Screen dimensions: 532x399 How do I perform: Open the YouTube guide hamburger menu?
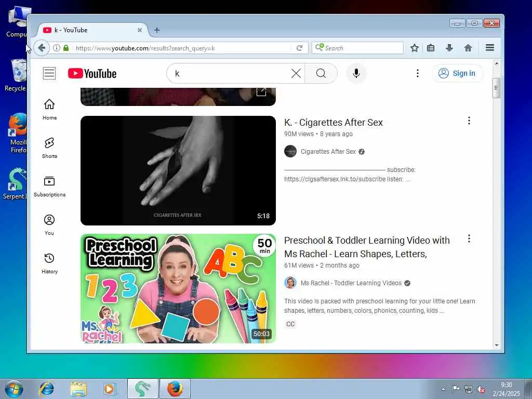(x=49, y=73)
